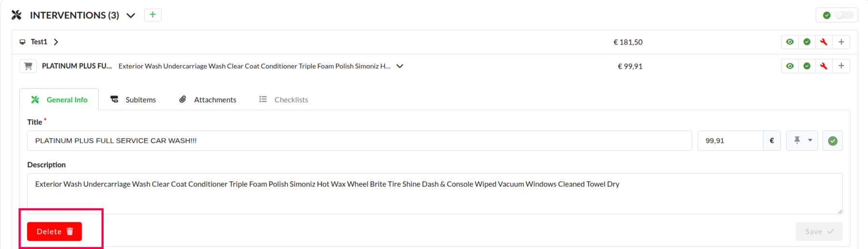Toggle visibility eye for Test1 intervention

pos(790,42)
